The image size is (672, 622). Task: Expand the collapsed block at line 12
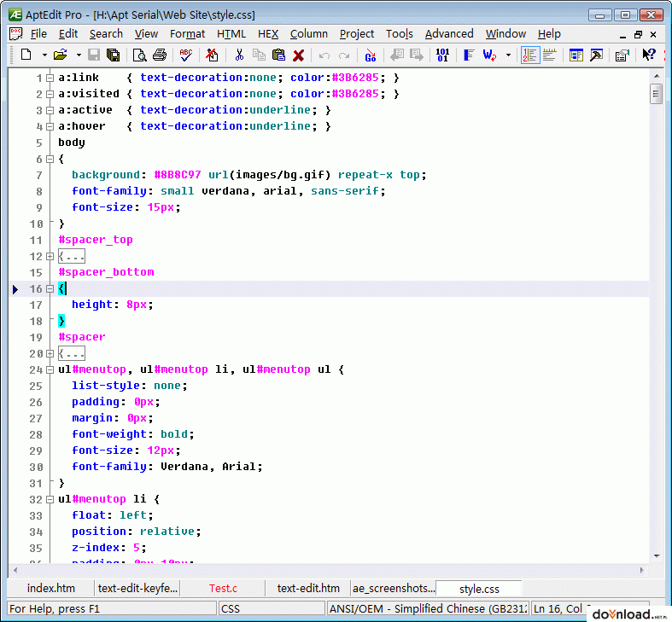(50, 256)
